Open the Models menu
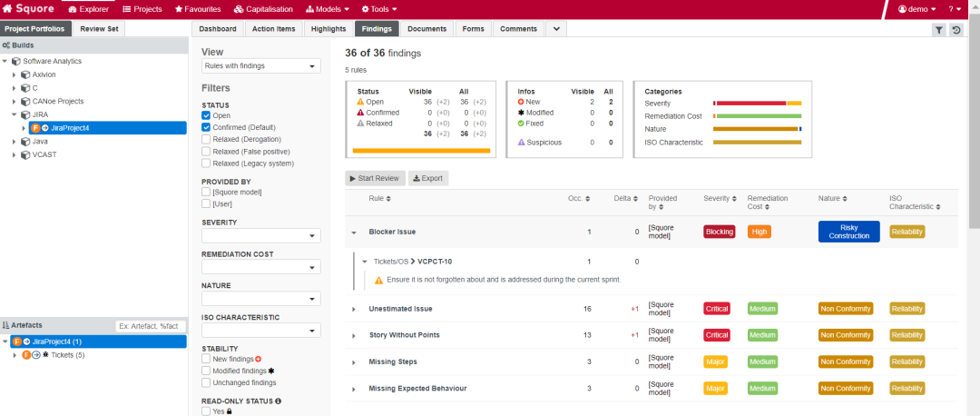The image size is (980, 416). point(328,9)
